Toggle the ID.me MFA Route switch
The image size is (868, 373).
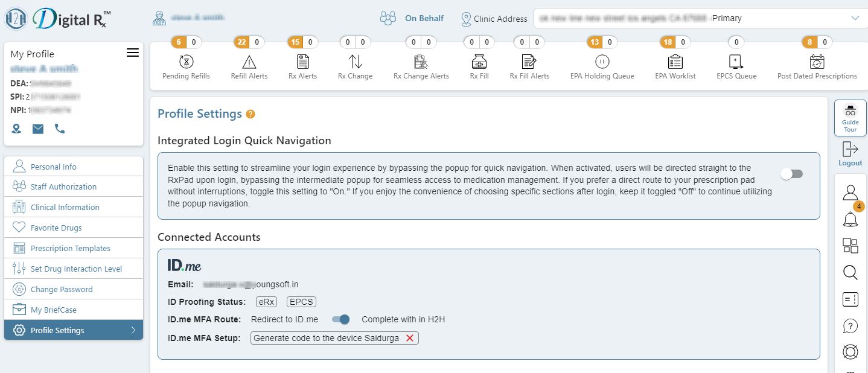point(341,319)
